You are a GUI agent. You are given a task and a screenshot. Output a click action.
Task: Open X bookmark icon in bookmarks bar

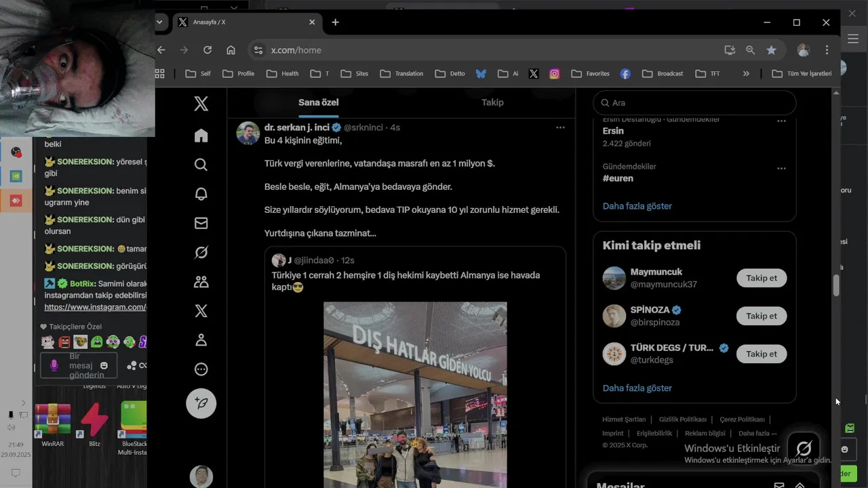click(534, 73)
